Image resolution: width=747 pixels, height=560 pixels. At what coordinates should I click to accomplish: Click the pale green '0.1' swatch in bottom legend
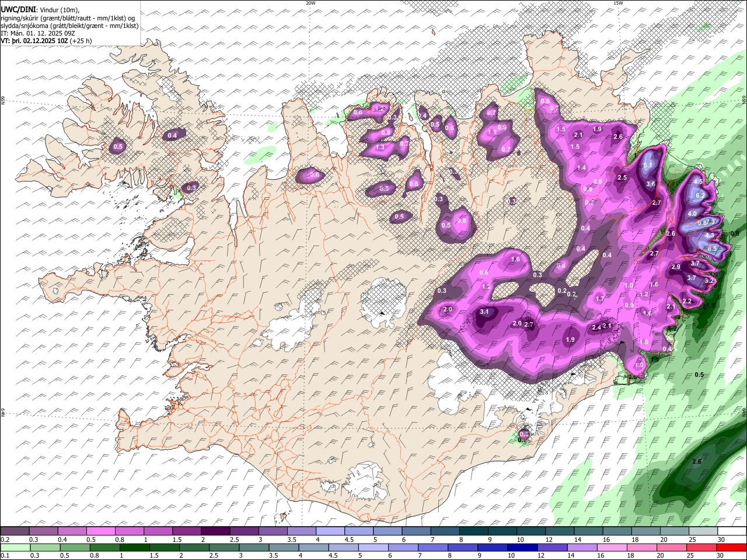[15, 547]
